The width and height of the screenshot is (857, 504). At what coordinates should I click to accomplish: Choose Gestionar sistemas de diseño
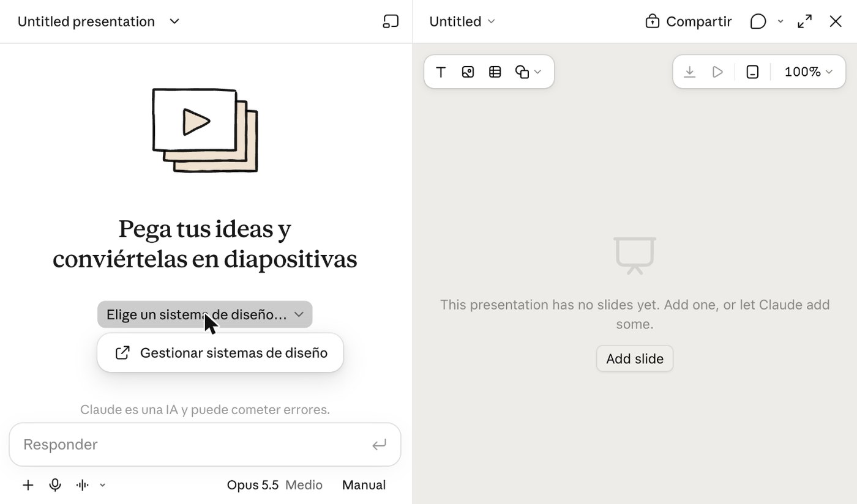coord(220,353)
